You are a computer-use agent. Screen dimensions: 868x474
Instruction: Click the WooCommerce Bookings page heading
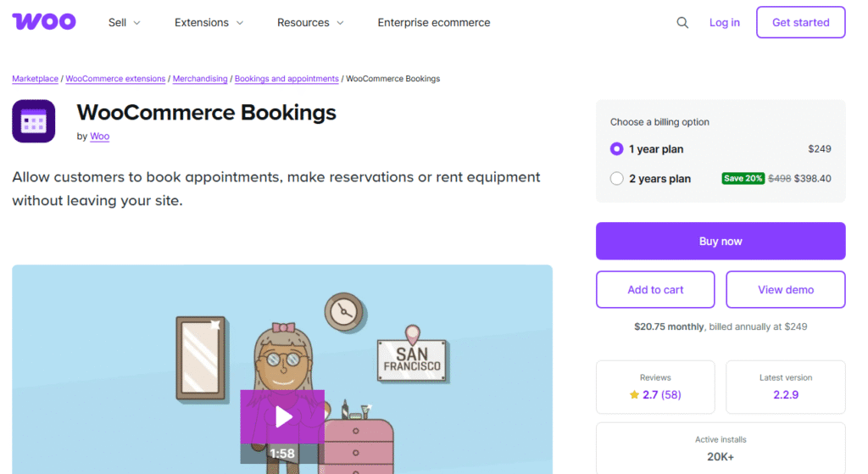[207, 113]
